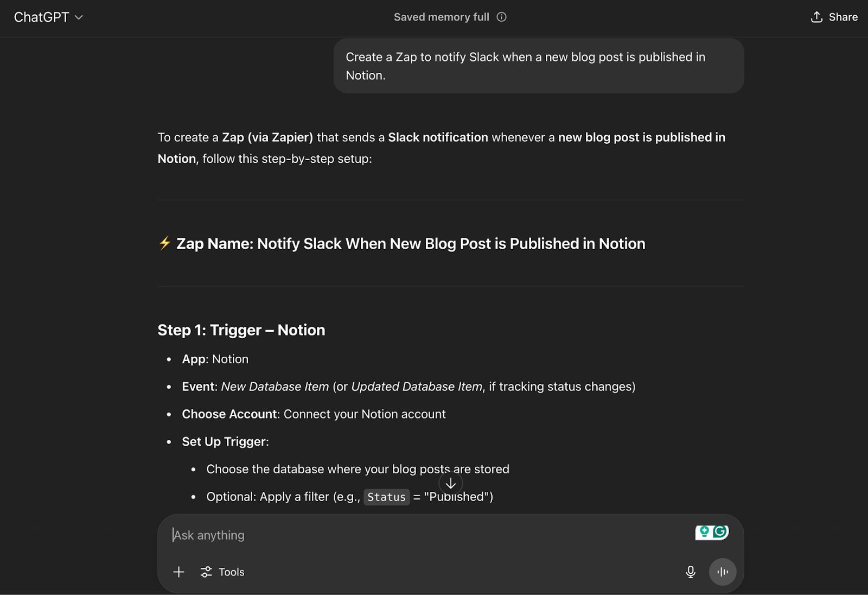868x595 pixels.
Task: Click the lightning bolt emoji in heading
Action: (165, 243)
